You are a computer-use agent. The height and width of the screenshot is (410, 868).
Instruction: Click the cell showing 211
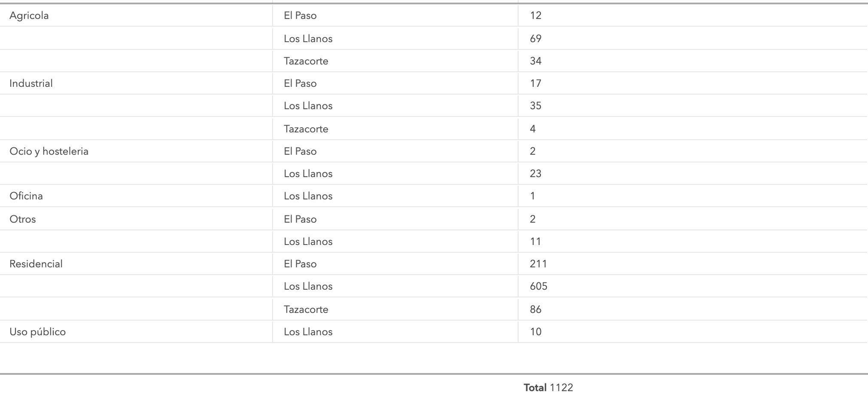538,264
